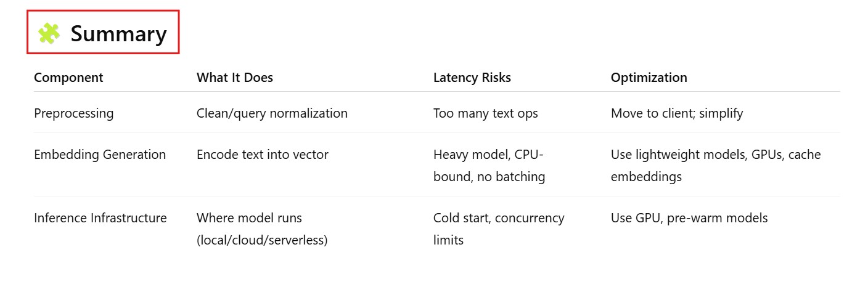Select the Use GPU, pre-warm models cell
Viewport: 868px width, 295px height.
coord(689,218)
